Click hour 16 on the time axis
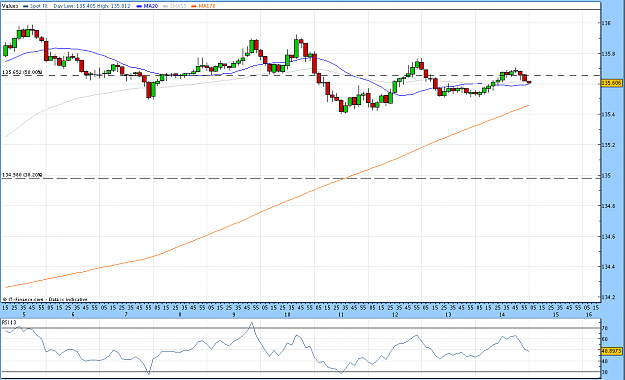The height and width of the screenshot is (380, 625). click(589, 315)
